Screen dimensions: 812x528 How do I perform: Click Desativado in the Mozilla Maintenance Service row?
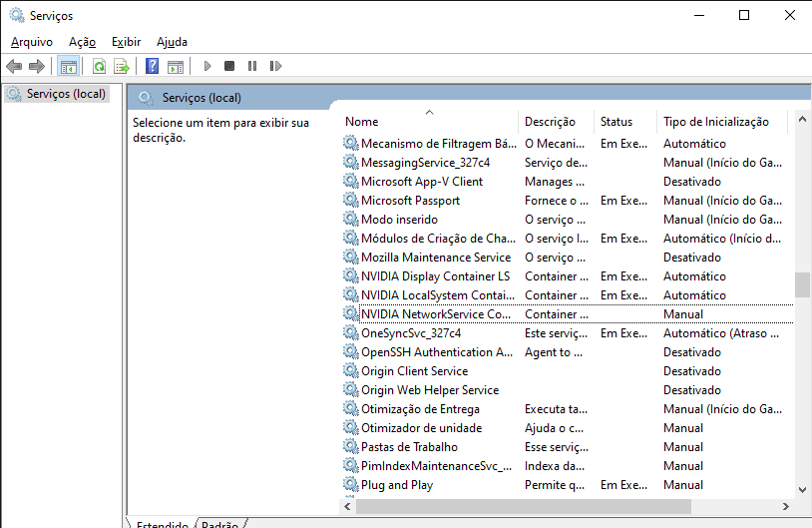(692, 258)
